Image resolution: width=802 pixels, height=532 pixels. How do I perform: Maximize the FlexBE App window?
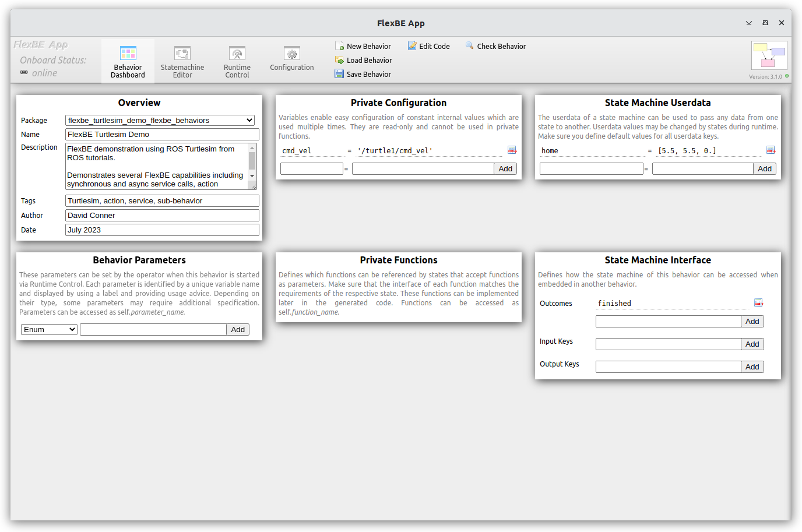765,23
